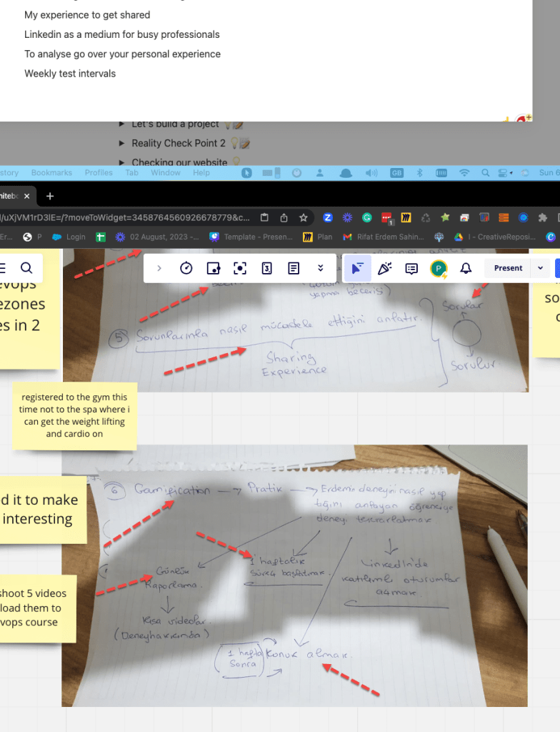Open the Tab menu in menu bar
The image size is (560, 732).
coord(131,173)
